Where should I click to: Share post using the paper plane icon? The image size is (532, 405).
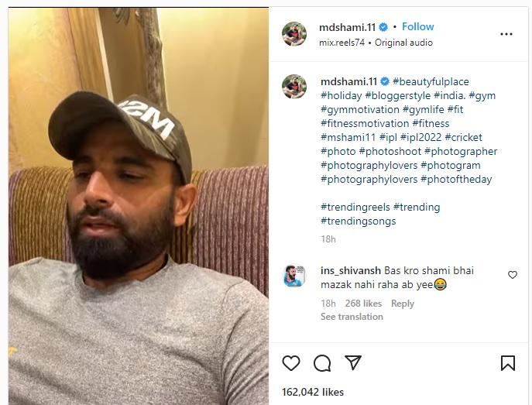[353, 362]
